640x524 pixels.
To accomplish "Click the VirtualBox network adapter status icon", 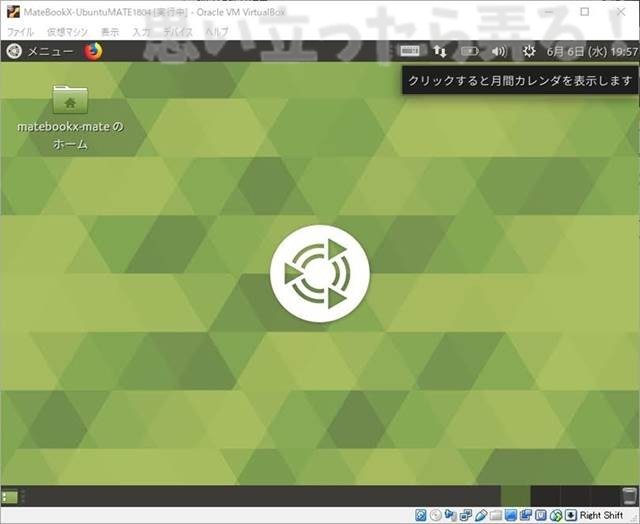I will [466, 515].
